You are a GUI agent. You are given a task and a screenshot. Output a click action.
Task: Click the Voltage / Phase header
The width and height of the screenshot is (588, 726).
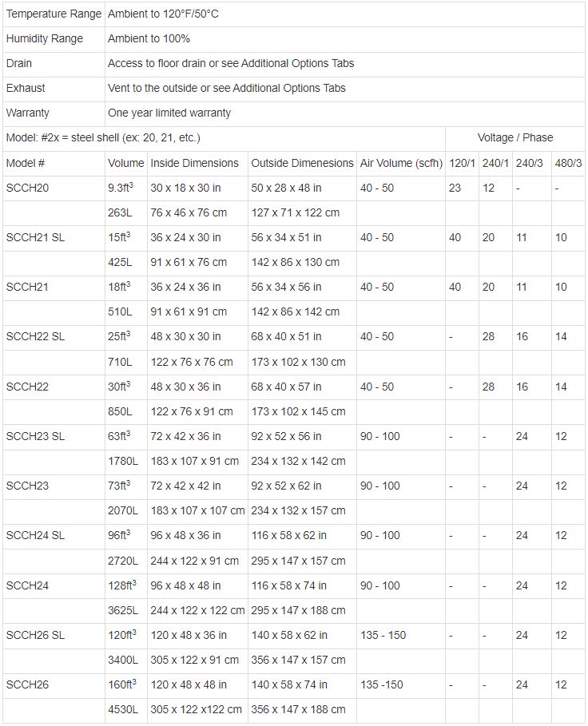coord(515,137)
